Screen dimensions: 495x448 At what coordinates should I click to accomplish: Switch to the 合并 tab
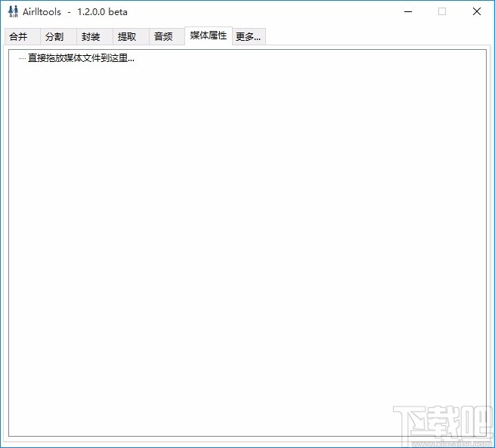pos(22,36)
